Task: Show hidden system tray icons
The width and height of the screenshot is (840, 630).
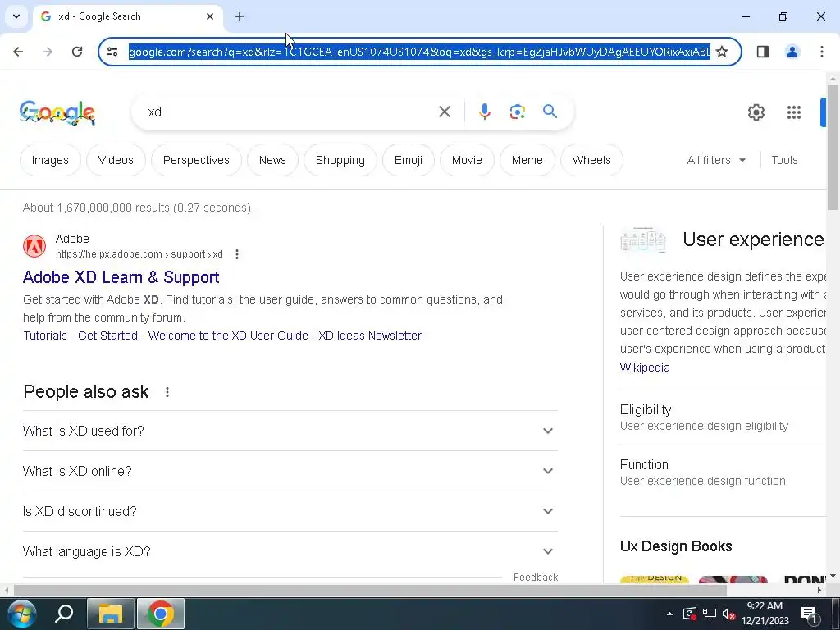Action: point(669,614)
